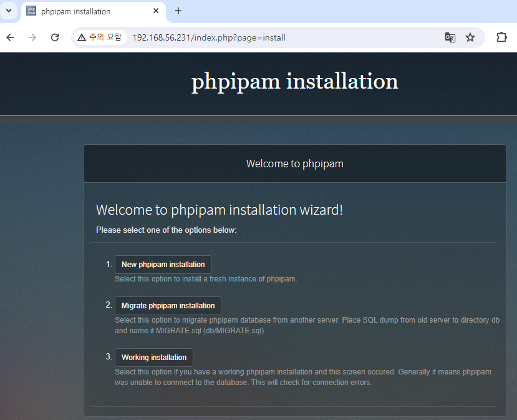Screen dimensions: 517x420
Task: Start a New phpipam installation
Action: pos(163,265)
